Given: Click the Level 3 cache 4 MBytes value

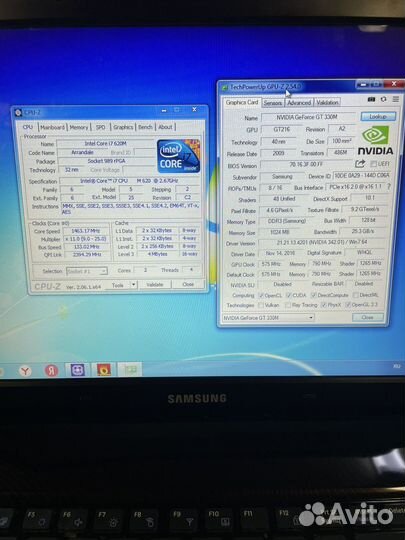Looking at the screenshot, I should (x=157, y=254).
